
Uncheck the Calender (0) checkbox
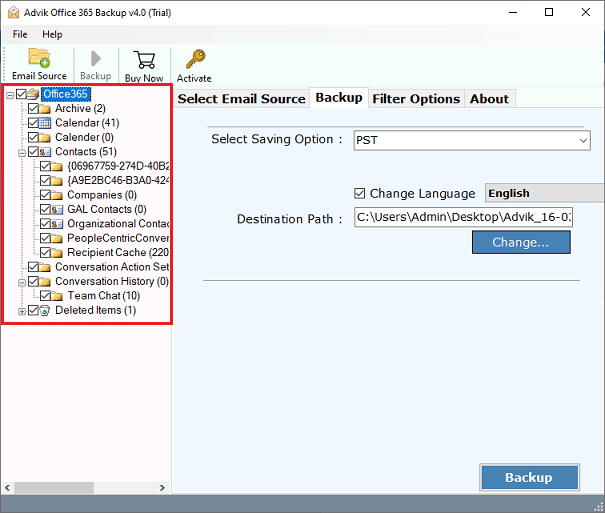[33, 137]
